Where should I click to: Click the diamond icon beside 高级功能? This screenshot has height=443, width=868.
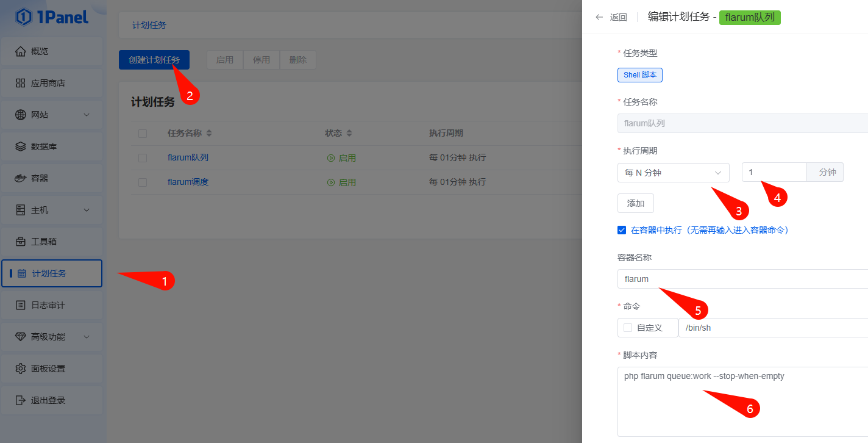[x=21, y=337]
